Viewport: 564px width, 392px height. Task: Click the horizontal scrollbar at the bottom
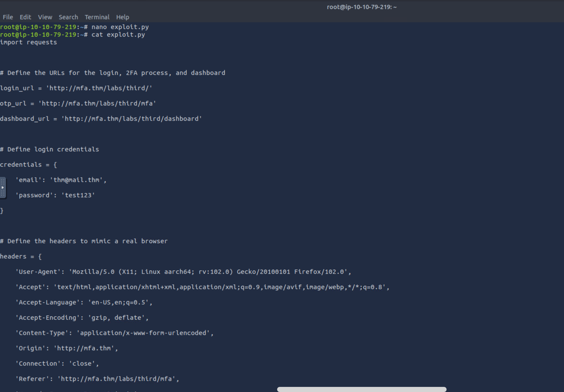(x=361, y=389)
